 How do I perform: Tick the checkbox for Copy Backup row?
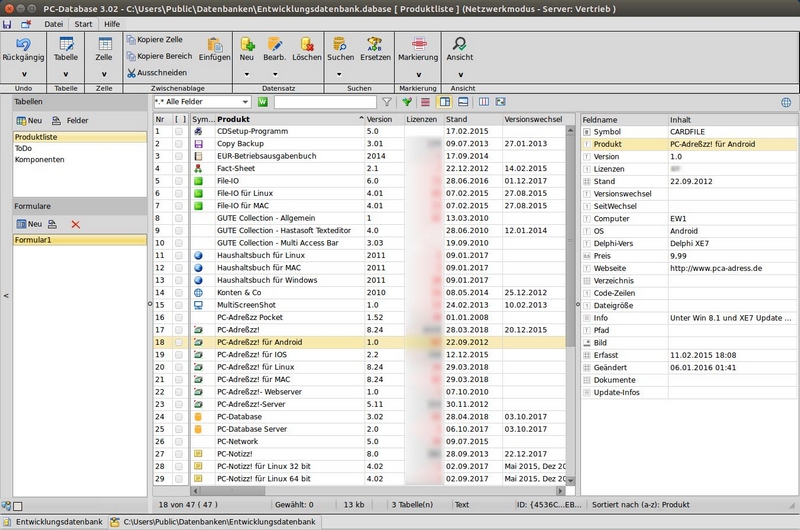(179, 144)
